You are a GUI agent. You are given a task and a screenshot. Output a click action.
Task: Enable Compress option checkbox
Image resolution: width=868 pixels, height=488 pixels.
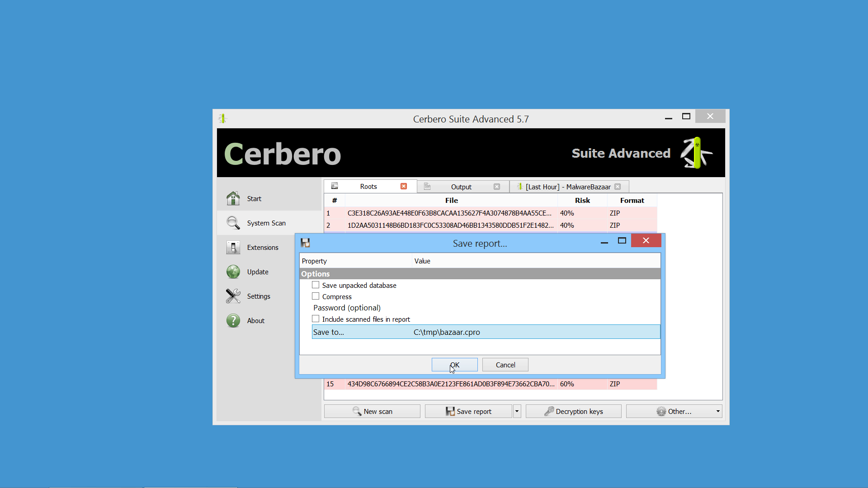click(316, 296)
